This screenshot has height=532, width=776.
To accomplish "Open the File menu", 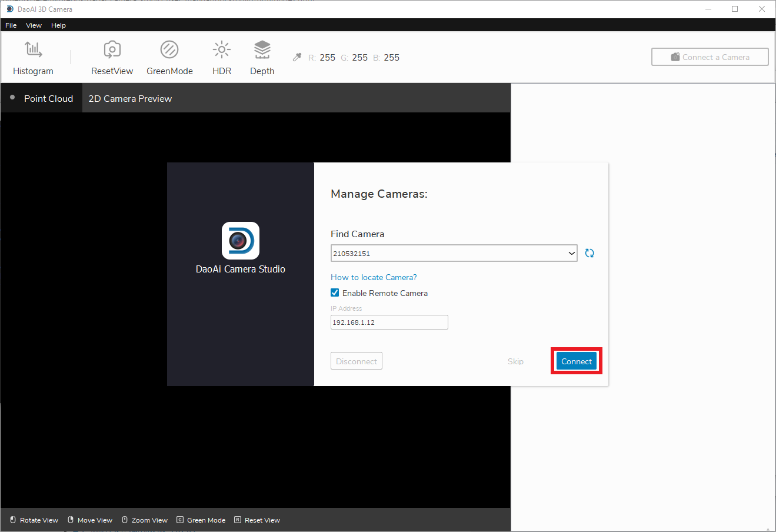I will (11, 25).
